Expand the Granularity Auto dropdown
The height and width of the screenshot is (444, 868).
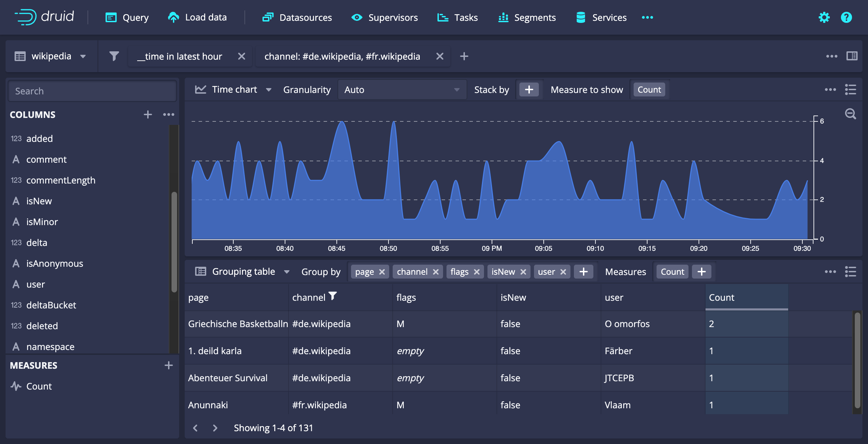tap(402, 90)
